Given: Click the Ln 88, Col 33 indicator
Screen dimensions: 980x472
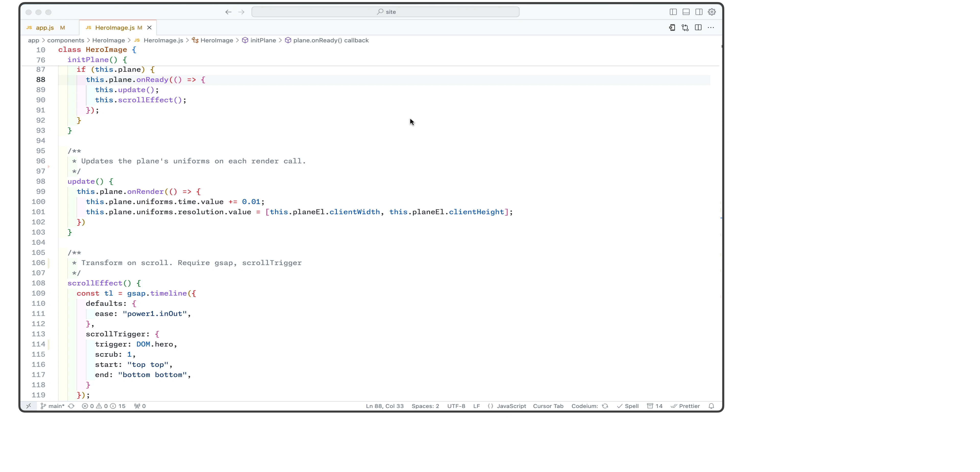Looking at the screenshot, I should [x=385, y=406].
